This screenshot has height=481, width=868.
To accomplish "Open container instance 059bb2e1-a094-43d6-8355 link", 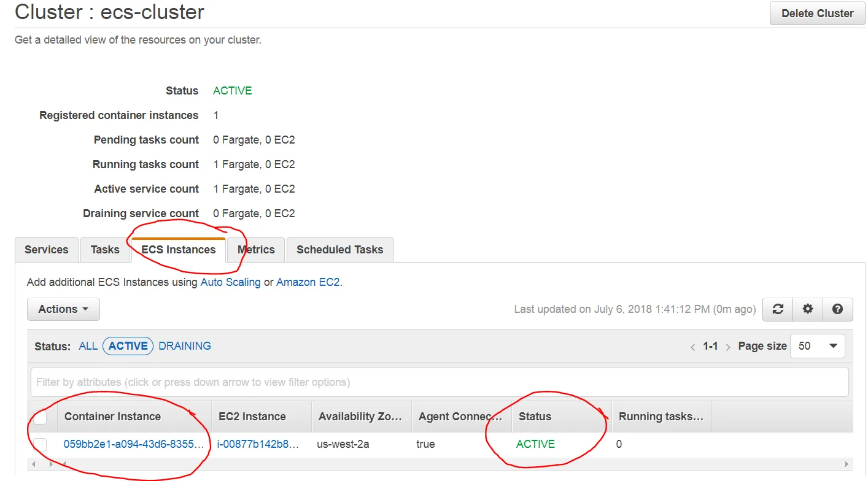I will (x=133, y=444).
